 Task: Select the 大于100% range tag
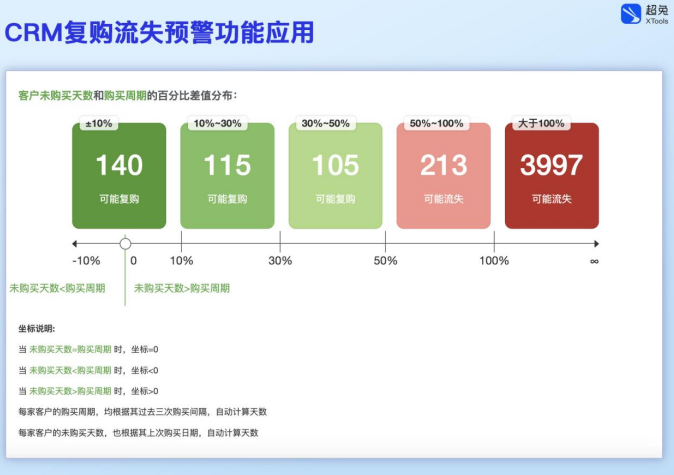(541, 124)
